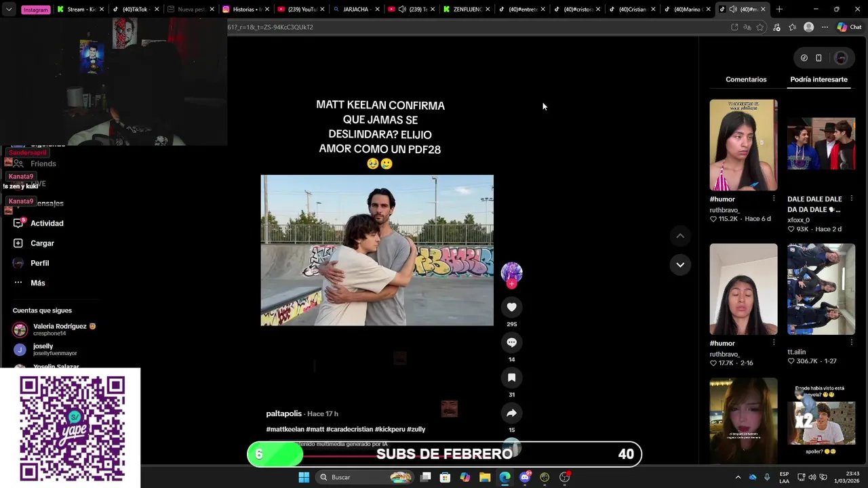Open the joselly followed account
Image resolution: width=868 pixels, height=488 pixels.
click(45, 349)
